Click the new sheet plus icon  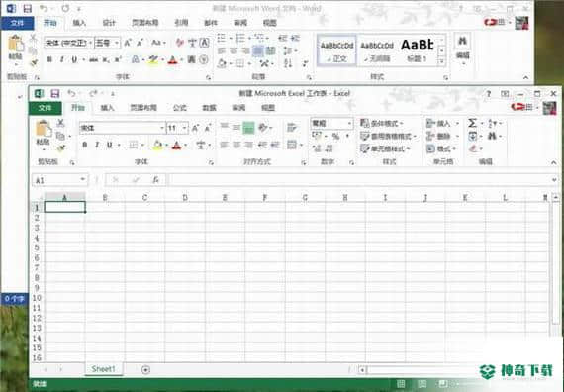click(145, 369)
